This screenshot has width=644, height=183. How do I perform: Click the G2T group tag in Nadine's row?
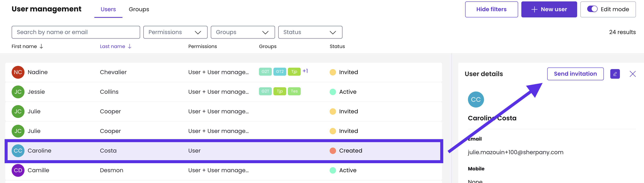(265, 71)
